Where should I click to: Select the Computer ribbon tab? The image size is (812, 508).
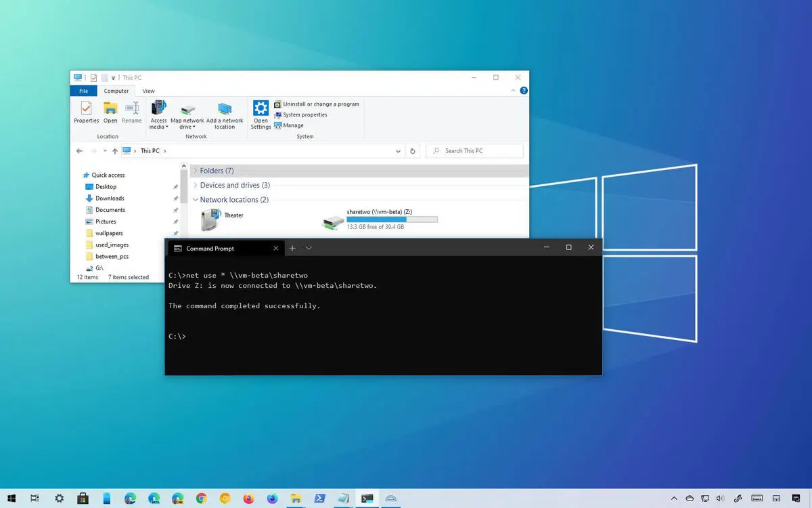[x=116, y=91]
